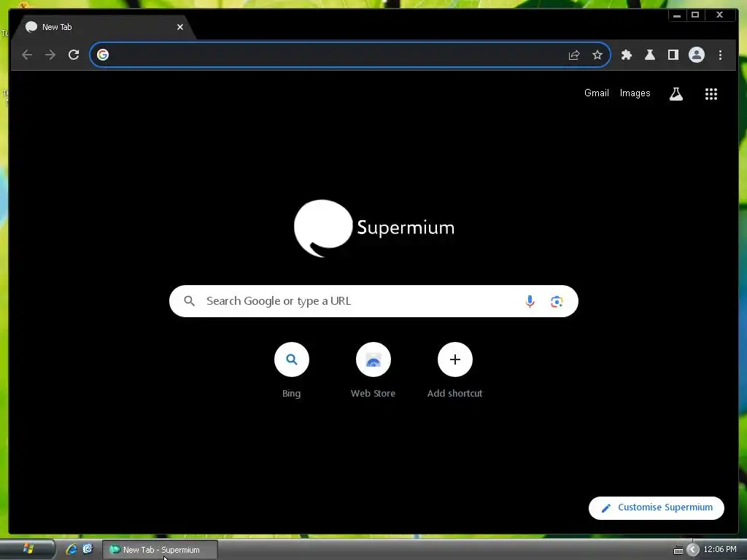This screenshot has width=747, height=560.
Task: Bookmark this tab with the star
Action: click(x=597, y=55)
